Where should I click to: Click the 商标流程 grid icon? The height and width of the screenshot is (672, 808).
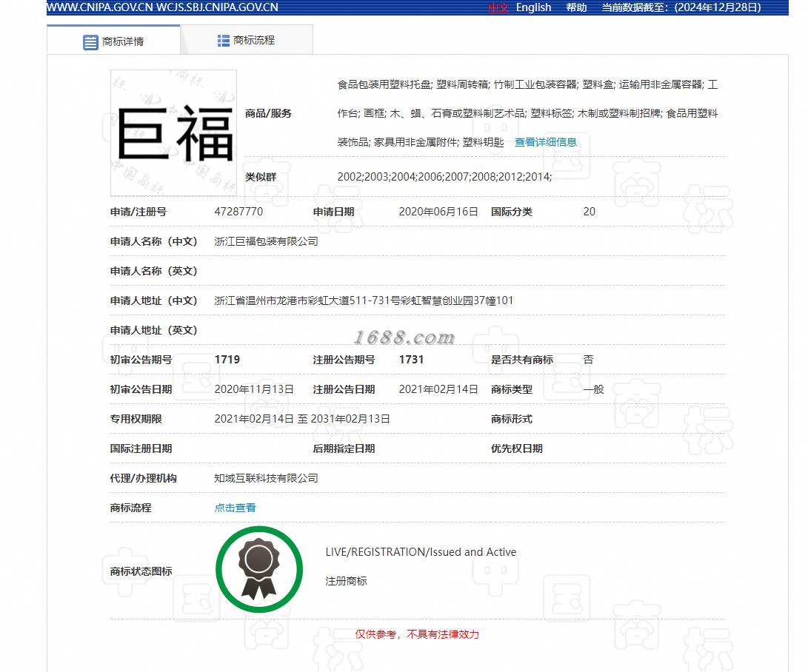click(223, 41)
